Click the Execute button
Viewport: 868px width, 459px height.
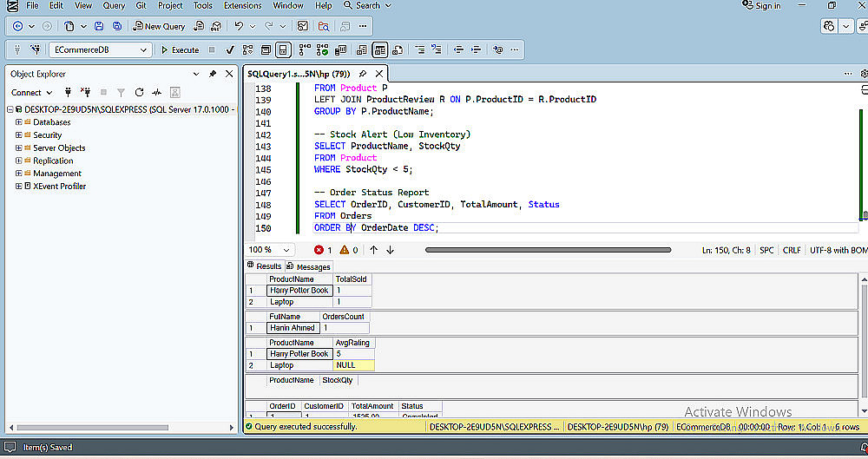180,49
